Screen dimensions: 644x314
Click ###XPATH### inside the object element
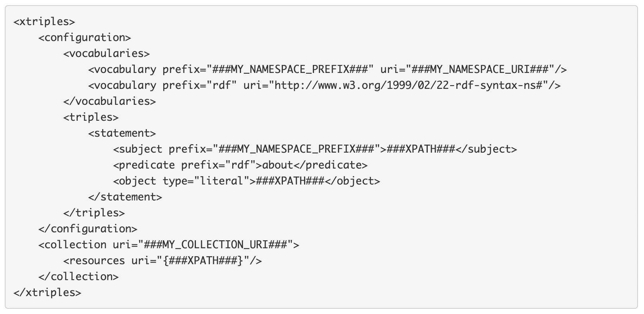[290, 181]
